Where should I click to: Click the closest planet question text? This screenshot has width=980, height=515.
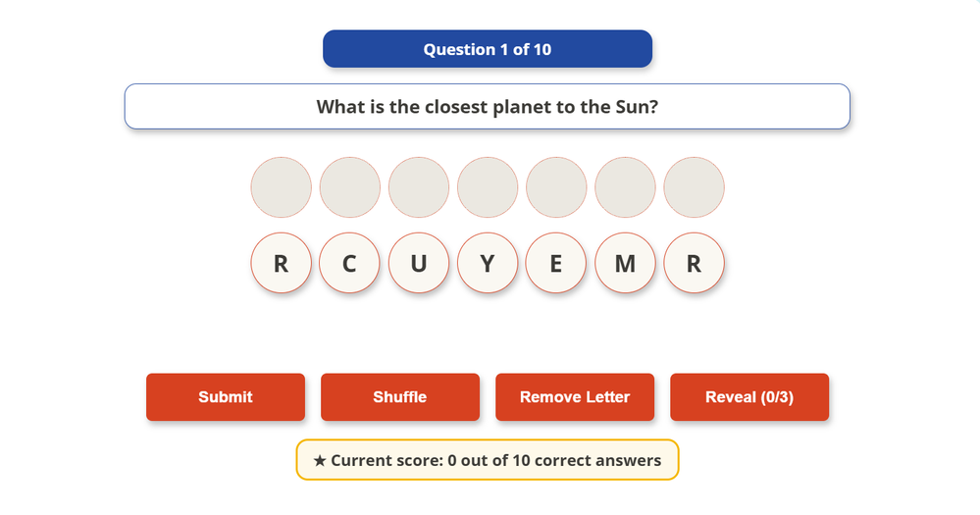[488, 106]
